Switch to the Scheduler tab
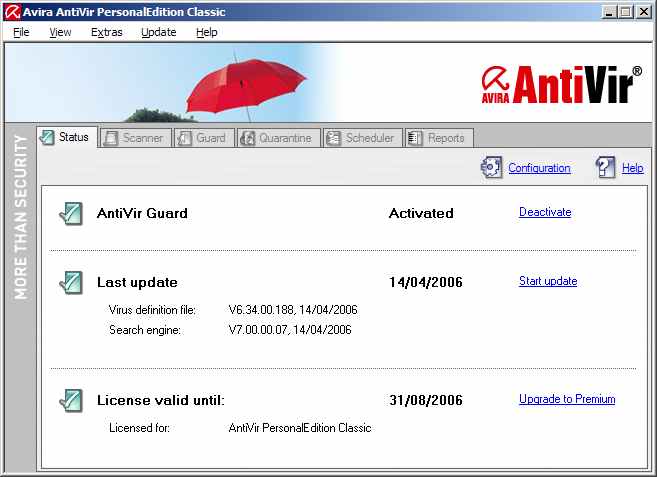Viewport: 657px width, 477px height. tap(363, 138)
